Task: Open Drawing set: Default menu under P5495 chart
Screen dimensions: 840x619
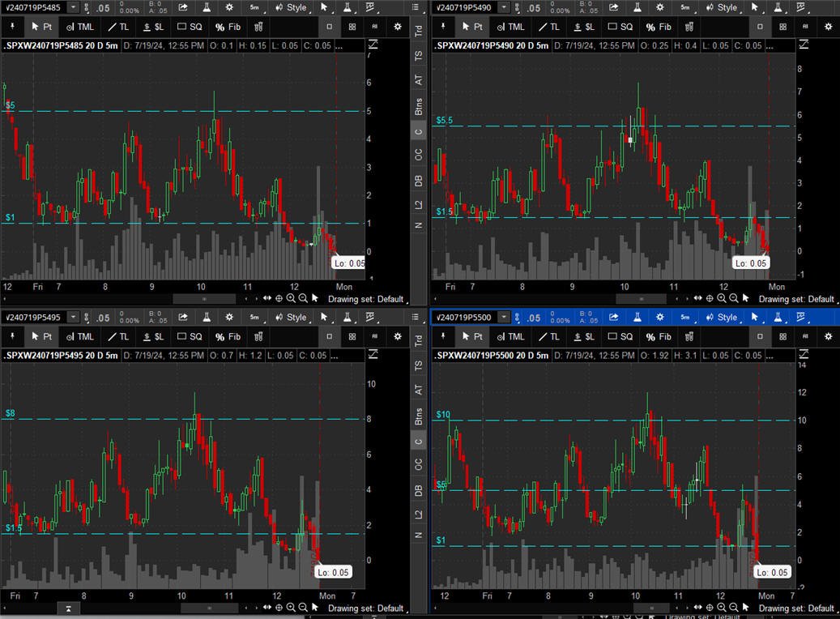Action: (x=367, y=608)
